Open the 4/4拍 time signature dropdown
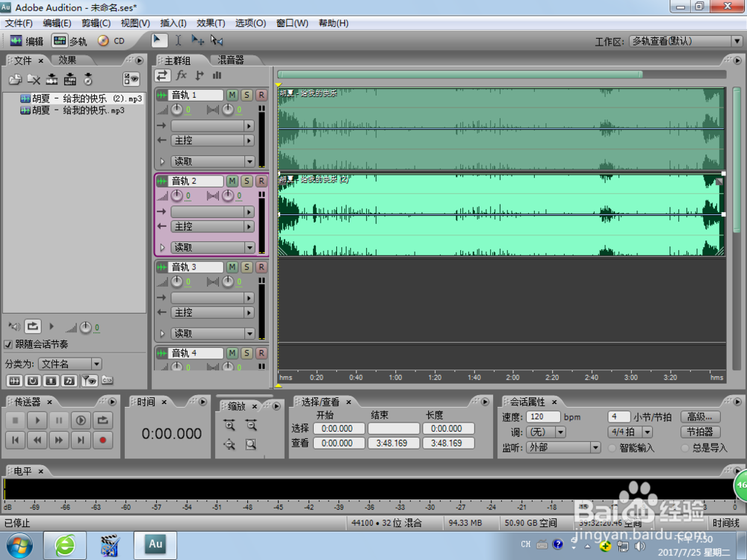The image size is (747, 560). (630, 432)
